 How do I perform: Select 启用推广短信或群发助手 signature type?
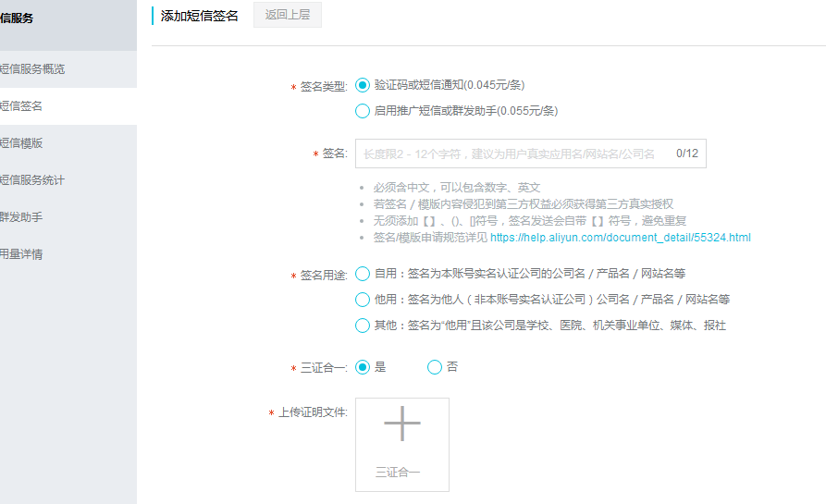point(363,111)
